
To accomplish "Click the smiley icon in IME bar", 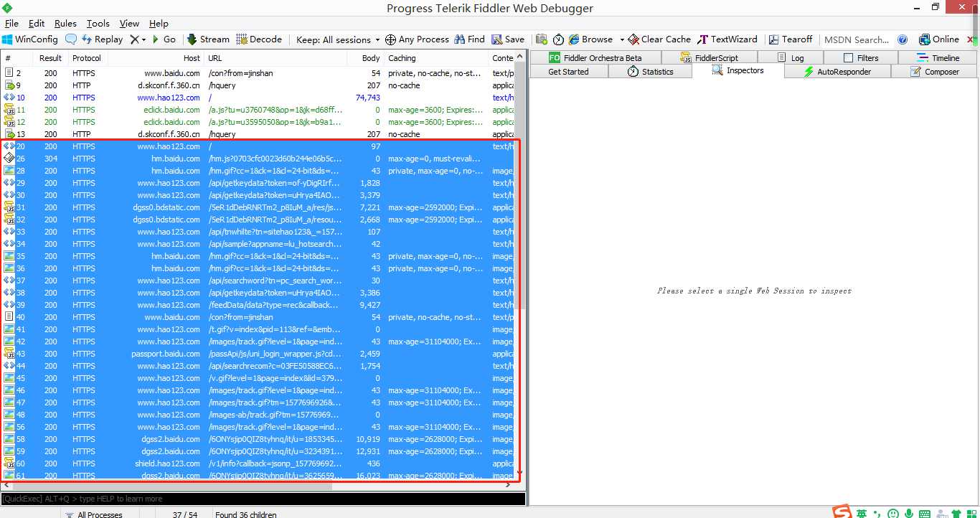I will click(x=892, y=514).
